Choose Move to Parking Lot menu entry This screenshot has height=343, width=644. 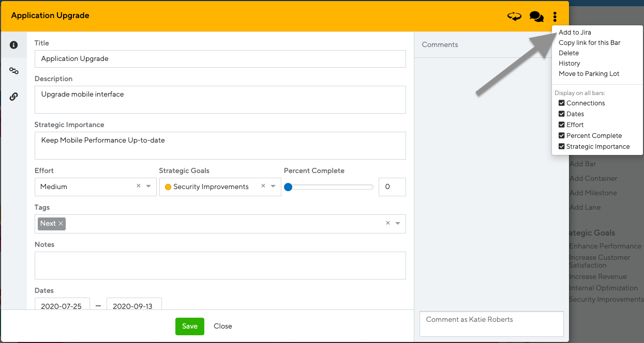[x=589, y=73]
